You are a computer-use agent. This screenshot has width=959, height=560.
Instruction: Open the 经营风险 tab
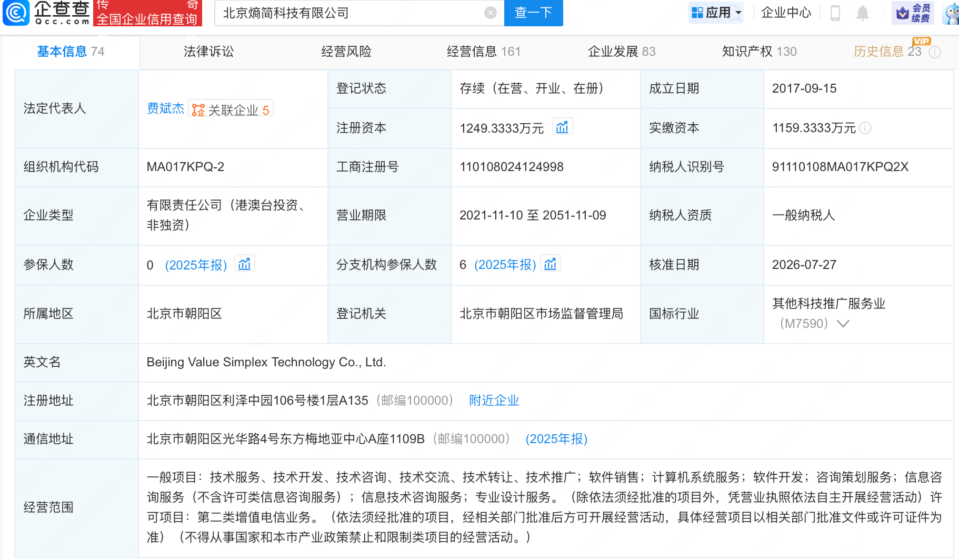[x=346, y=52]
